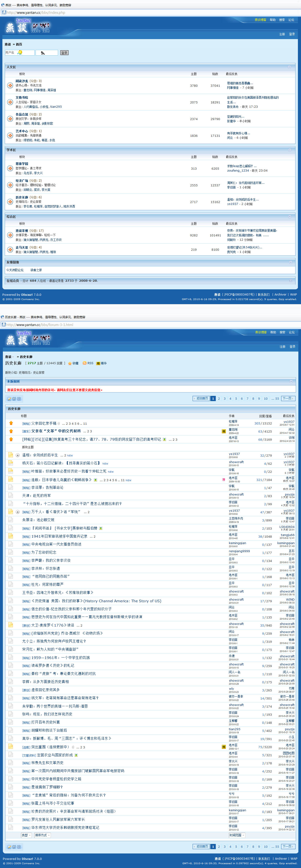The width and height of the screenshot is (301, 868).
Task: Open 论坛 in 历史长廊 page header
Action: [292, 332]
